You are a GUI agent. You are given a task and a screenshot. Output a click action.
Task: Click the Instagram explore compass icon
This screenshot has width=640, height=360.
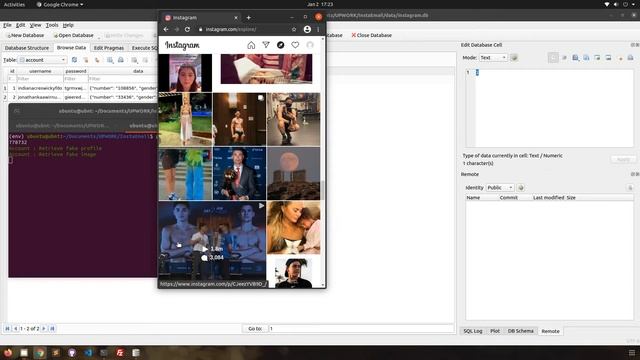coord(280,45)
